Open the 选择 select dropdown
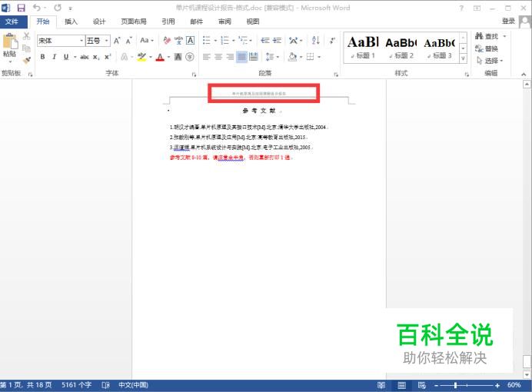This screenshot has width=532, height=392. [x=490, y=61]
